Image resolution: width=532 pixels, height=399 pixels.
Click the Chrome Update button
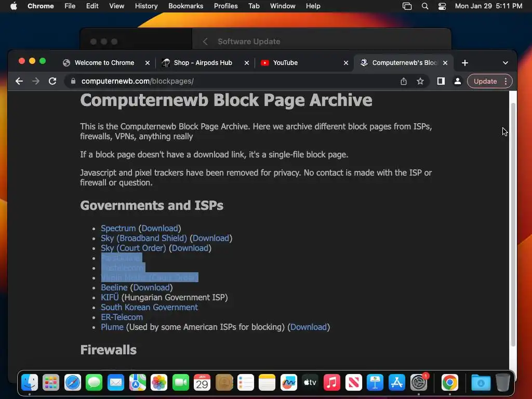[x=485, y=81]
